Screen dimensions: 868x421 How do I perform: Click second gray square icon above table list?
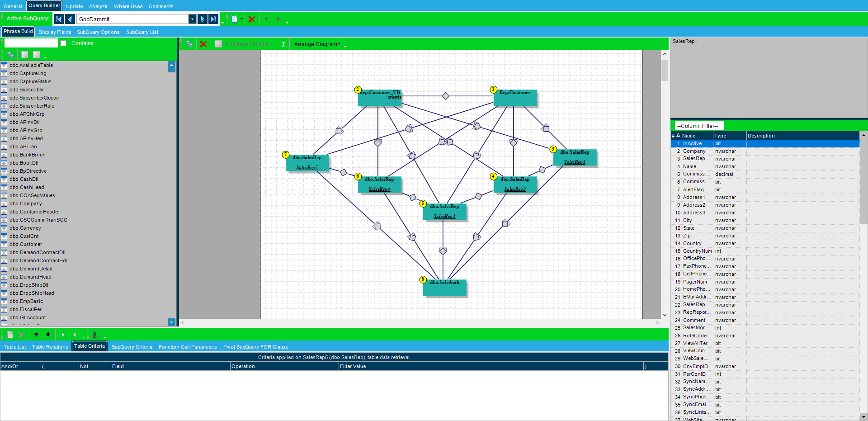coord(37,55)
